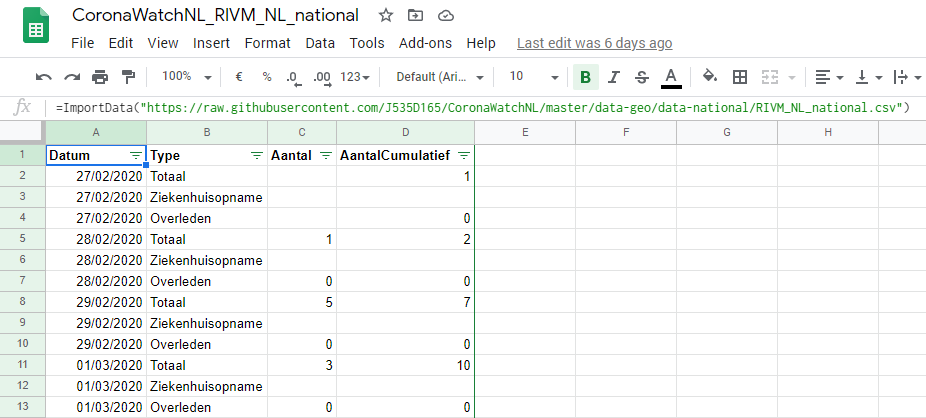Select cell B4 'Overleden'
Screen dimensions: 926x418
click(207, 218)
